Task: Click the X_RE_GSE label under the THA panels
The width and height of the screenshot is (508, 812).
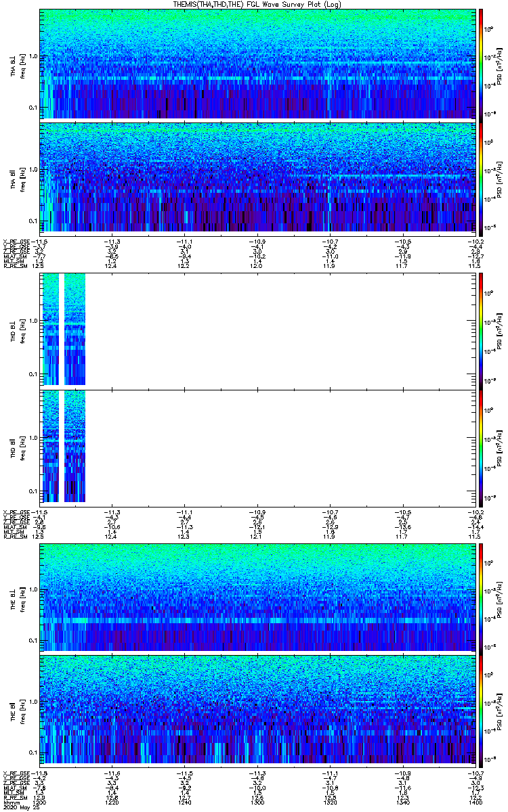Action: (x=16, y=242)
